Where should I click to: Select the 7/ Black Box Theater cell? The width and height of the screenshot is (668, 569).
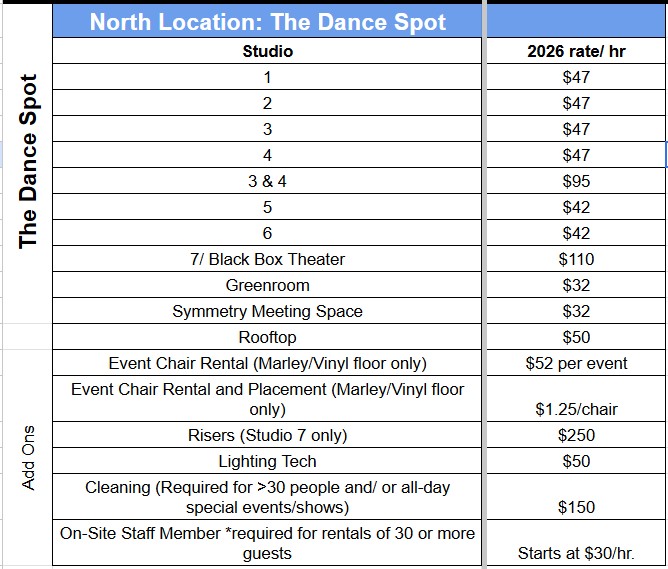coord(268,259)
